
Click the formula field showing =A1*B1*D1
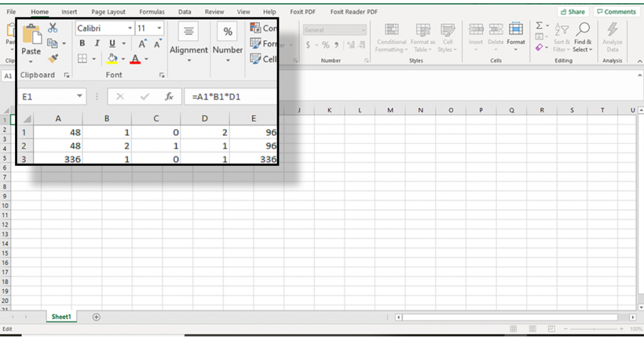(x=231, y=97)
